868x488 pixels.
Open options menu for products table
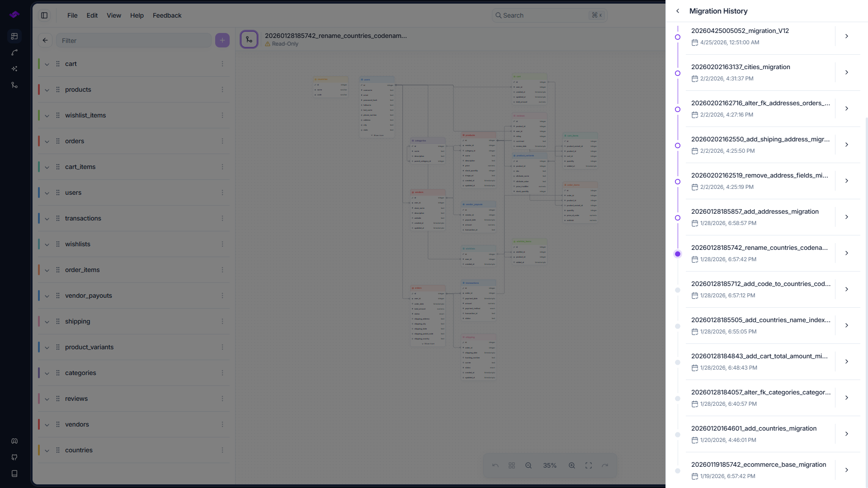click(x=222, y=89)
